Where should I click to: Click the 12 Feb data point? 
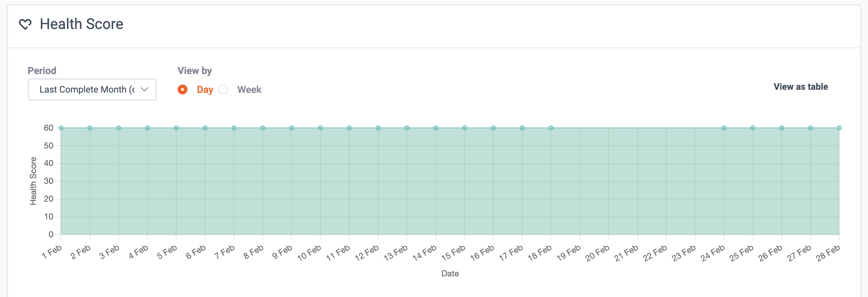378,128
